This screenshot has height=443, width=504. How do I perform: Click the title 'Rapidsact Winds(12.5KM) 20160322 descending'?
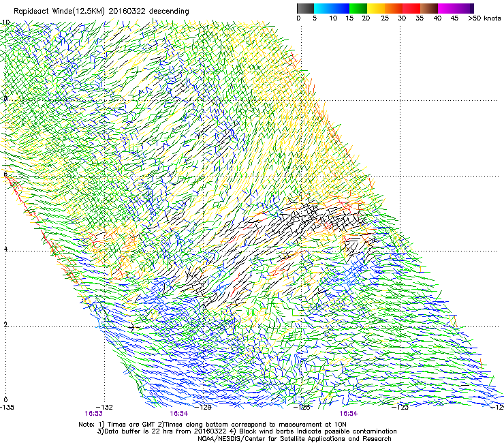point(101,11)
